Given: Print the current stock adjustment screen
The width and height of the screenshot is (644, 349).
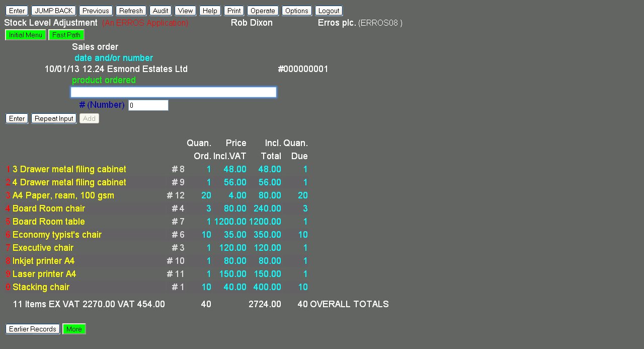Looking at the screenshot, I should [234, 11].
